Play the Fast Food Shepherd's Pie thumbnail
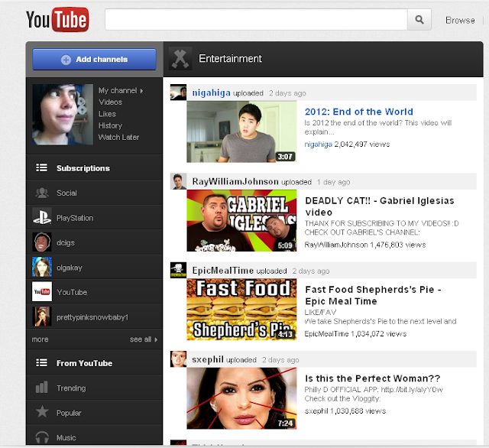The height and width of the screenshot is (448, 489). click(x=241, y=310)
